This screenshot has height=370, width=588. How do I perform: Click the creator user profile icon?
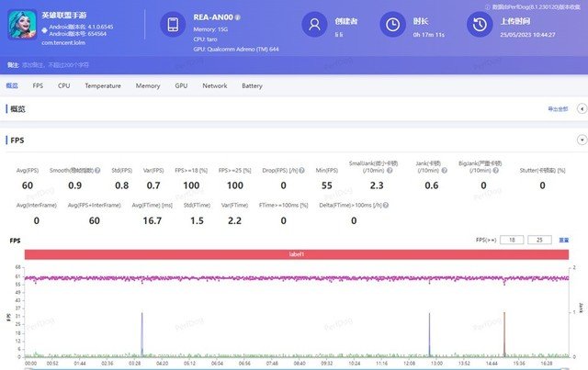pos(314,25)
